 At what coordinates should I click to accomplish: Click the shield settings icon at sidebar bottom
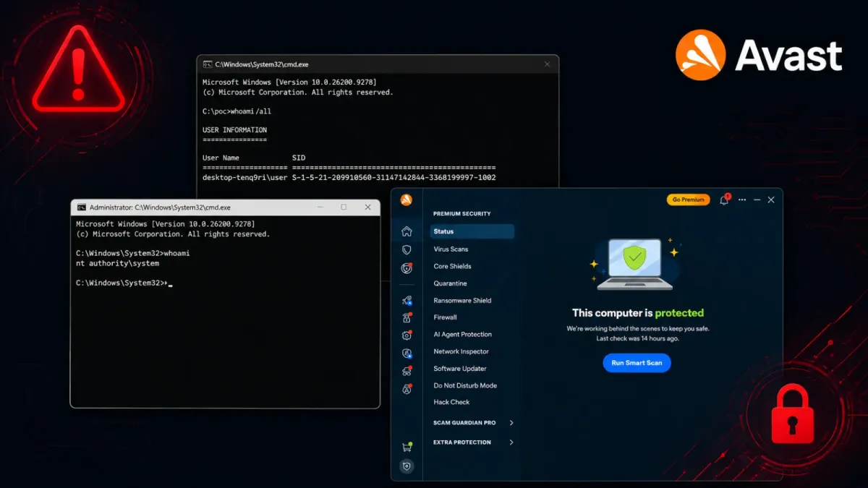(x=407, y=466)
